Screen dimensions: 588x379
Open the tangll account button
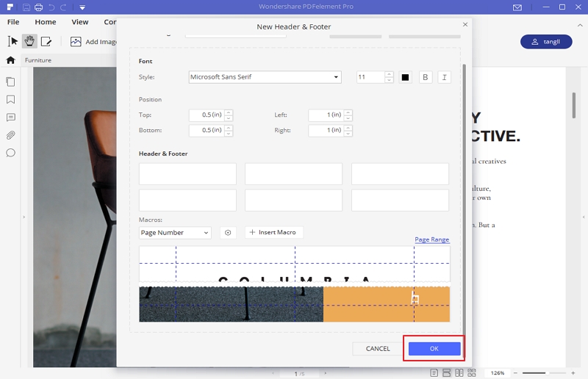point(546,42)
